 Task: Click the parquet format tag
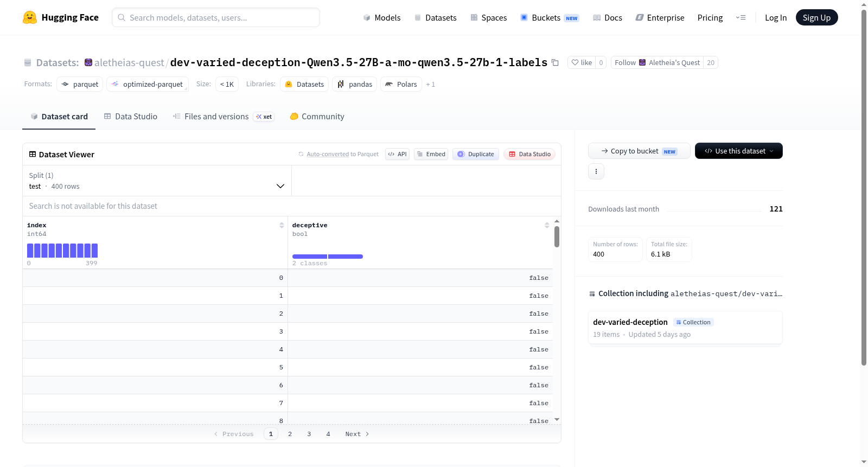(80, 84)
